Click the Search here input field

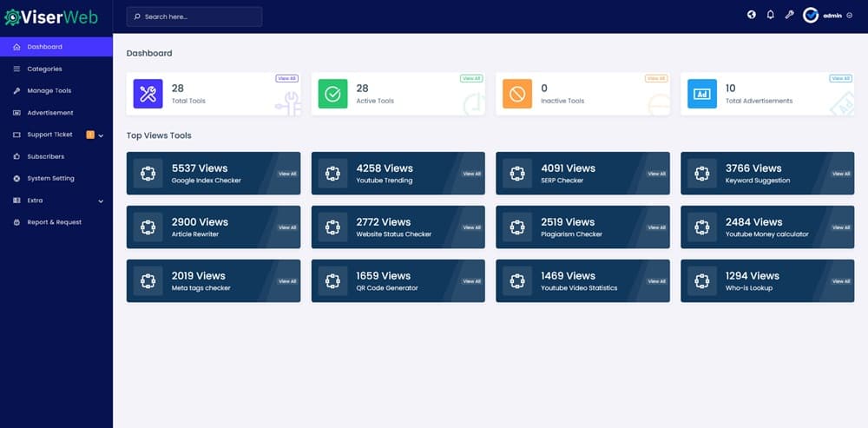coord(194,16)
